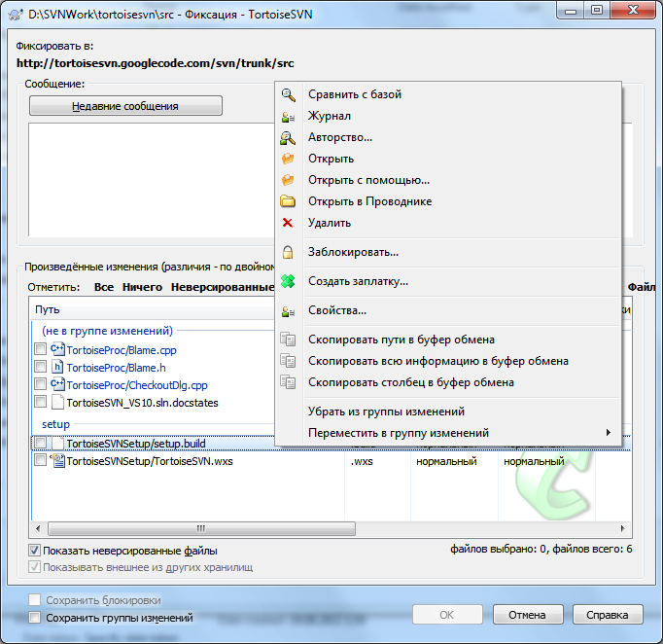The width and height of the screenshot is (663, 644).
Task: Select Авторство... menu entry
Action: pyautogui.click(x=448, y=137)
